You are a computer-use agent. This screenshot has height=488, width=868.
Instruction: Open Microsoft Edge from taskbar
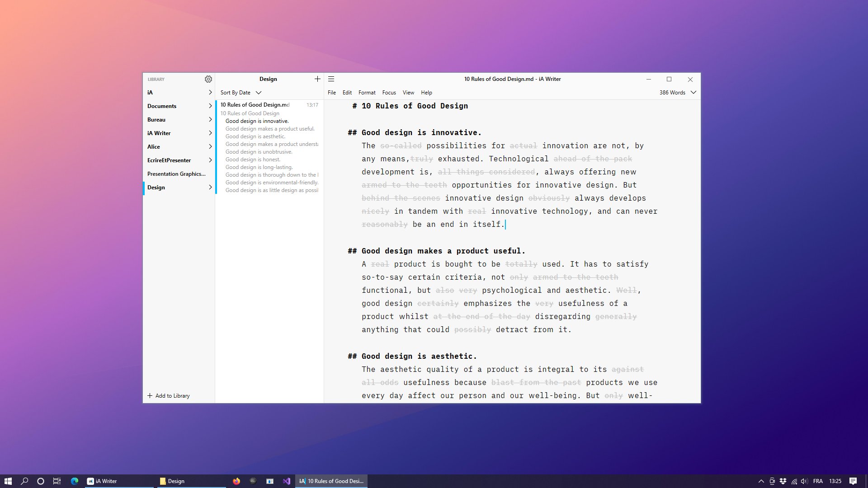[75, 481]
